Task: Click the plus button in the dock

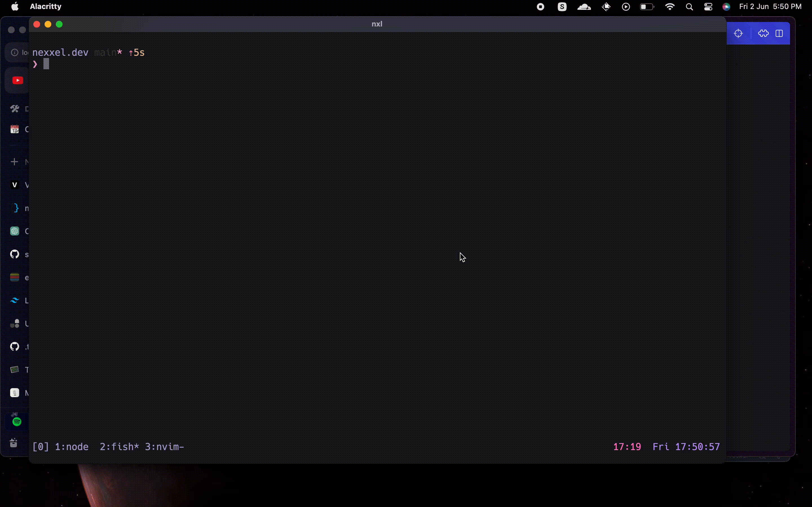Action: point(14,161)
